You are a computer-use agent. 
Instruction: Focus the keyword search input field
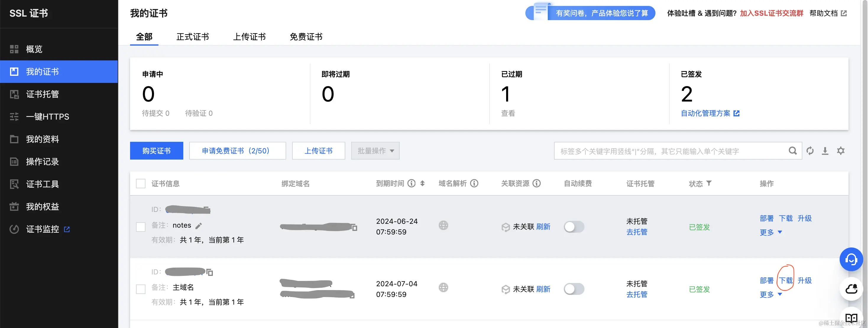(x=671, y=151)
